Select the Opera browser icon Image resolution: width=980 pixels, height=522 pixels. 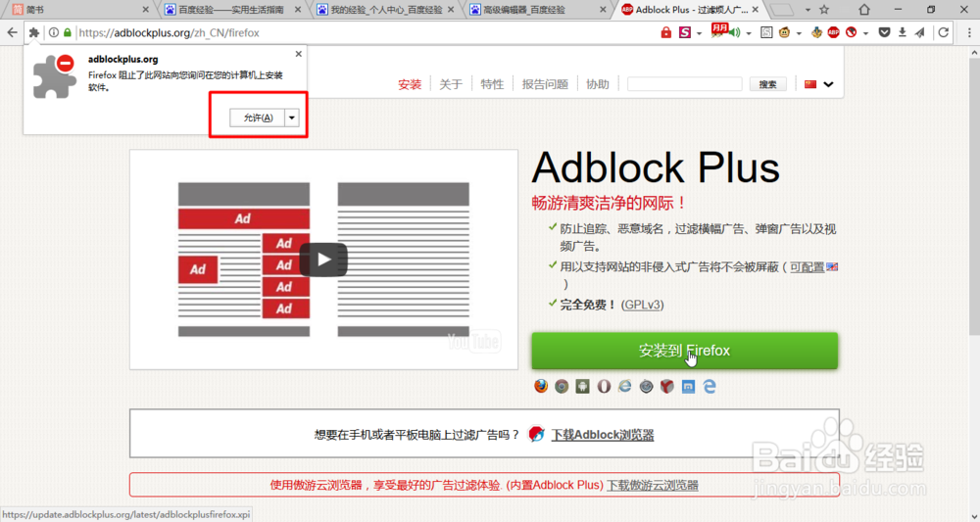[604, 387]
